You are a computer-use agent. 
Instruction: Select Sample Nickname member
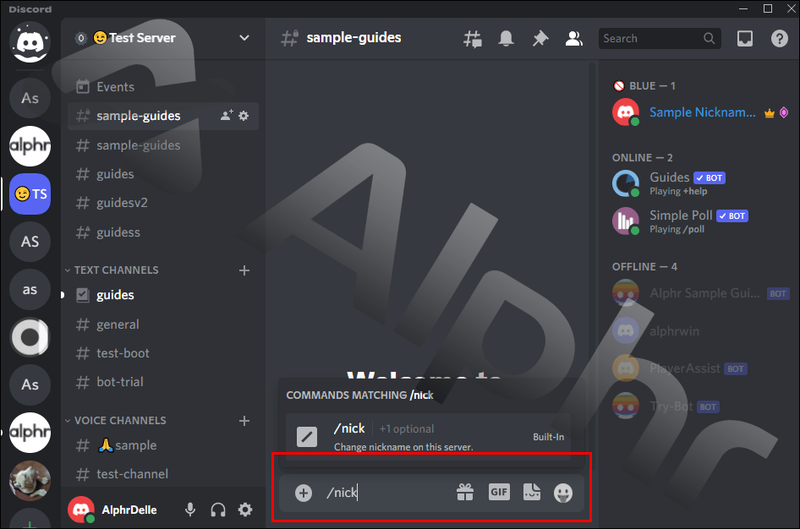click(700, 112)
